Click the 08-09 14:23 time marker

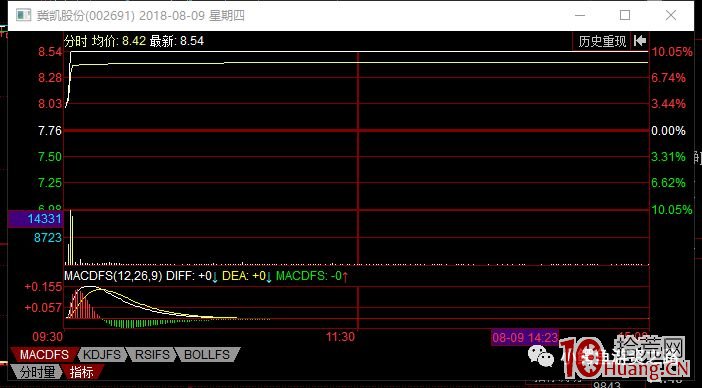click(x=525, y=337)
